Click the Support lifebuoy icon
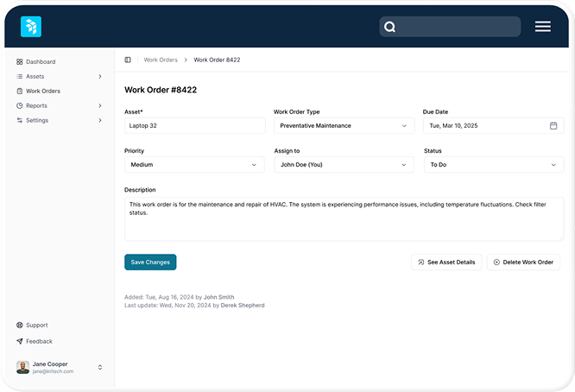The width and height of the screenshot is (575, 392). coord(20,325)
